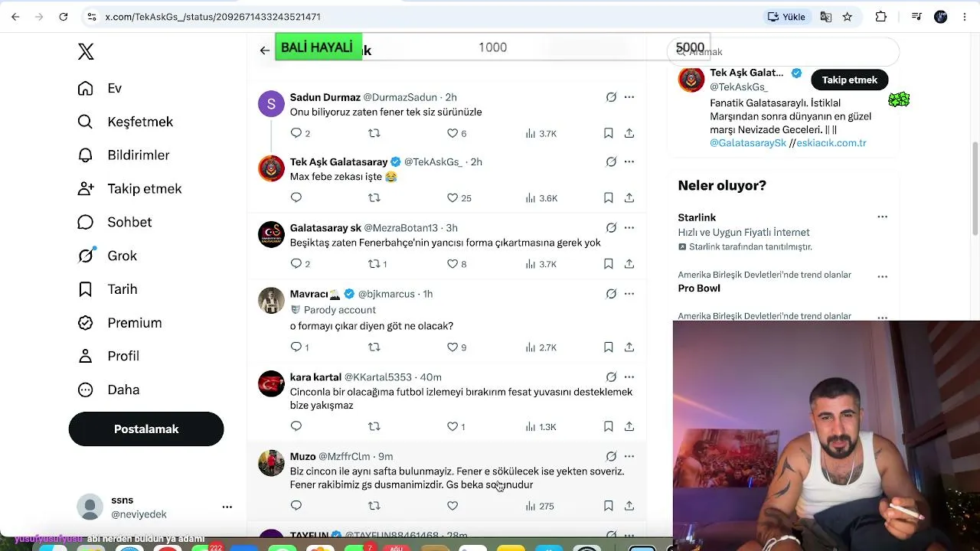The height and width of the screenshot is (551, 980).
Task: Reply to Tek Aşk Galatasaray's "Max febe zekası" post
Action: pos(296,197)
